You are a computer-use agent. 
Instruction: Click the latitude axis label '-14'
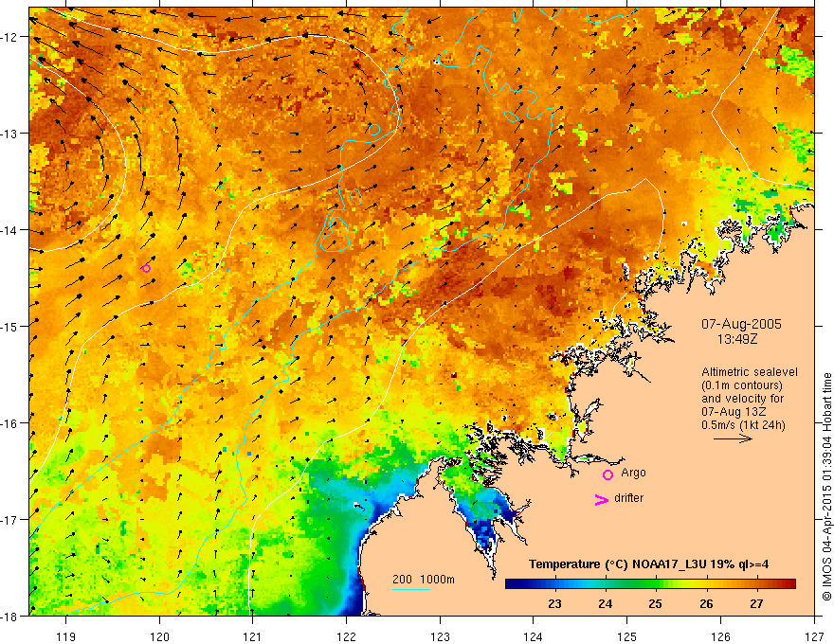[10, 230]
